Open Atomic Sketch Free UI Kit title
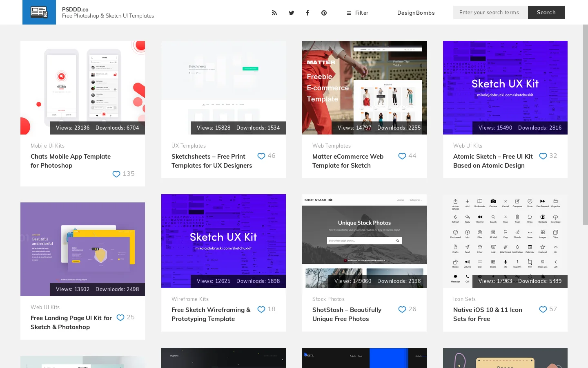Image resolution: width=588 pixels, height=368 pixels. coord(493,161)
